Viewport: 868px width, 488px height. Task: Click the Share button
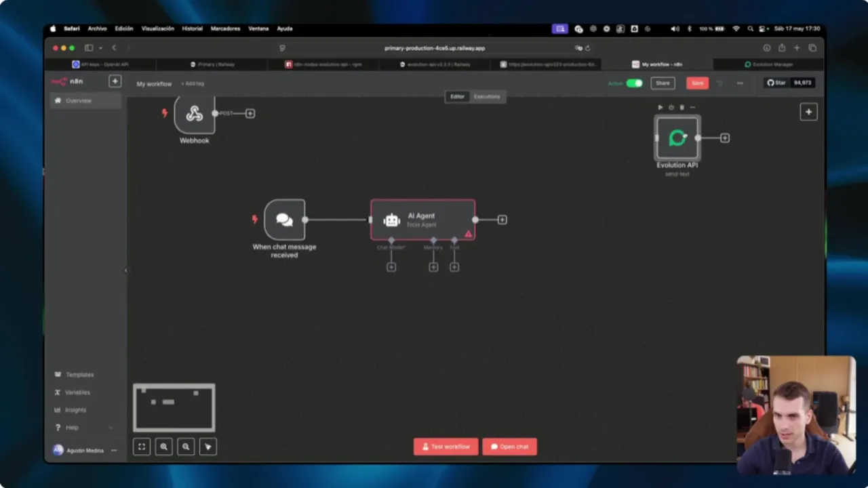[x=663, y=83]
